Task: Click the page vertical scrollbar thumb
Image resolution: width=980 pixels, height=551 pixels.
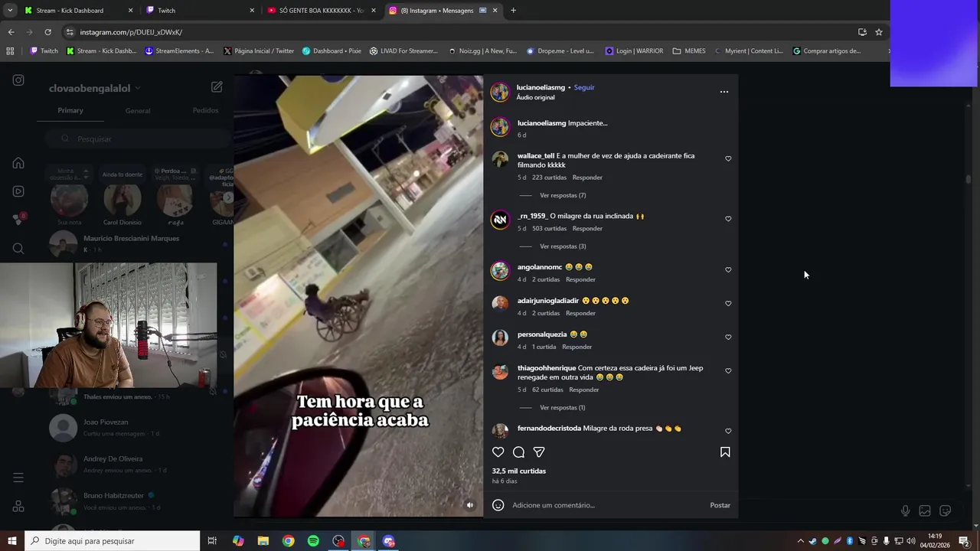Action: 969,179
